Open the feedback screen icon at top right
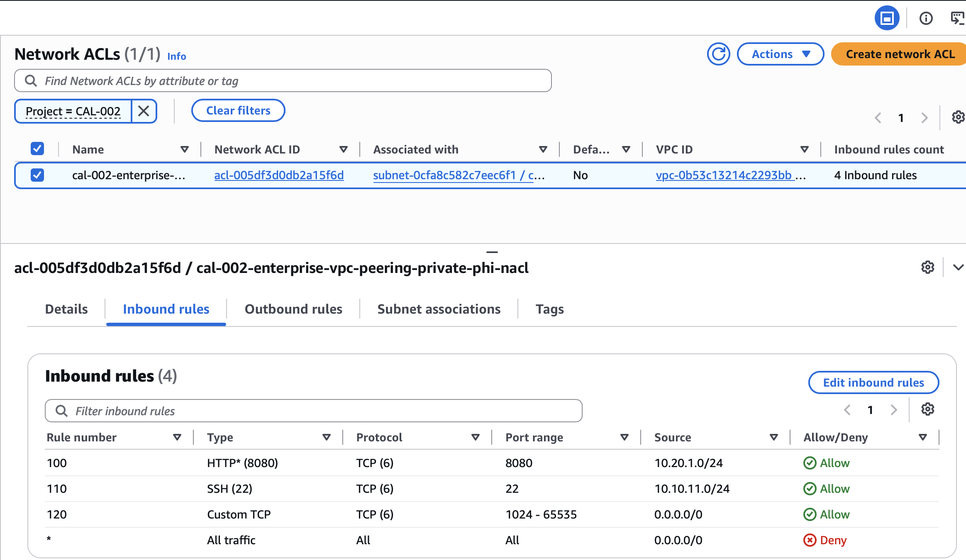This screenshot has height=560, width=966. point(957,18)
